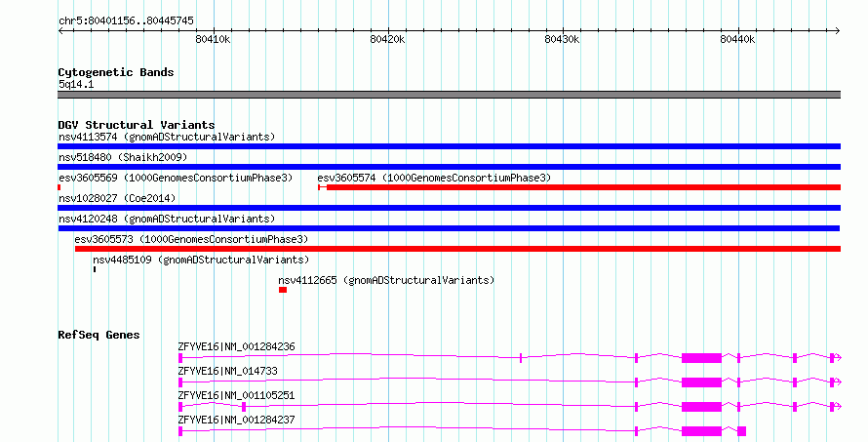868x442 pixels.
Task: Click the DGV Structural Variants track title
Action: coord(137,125)
